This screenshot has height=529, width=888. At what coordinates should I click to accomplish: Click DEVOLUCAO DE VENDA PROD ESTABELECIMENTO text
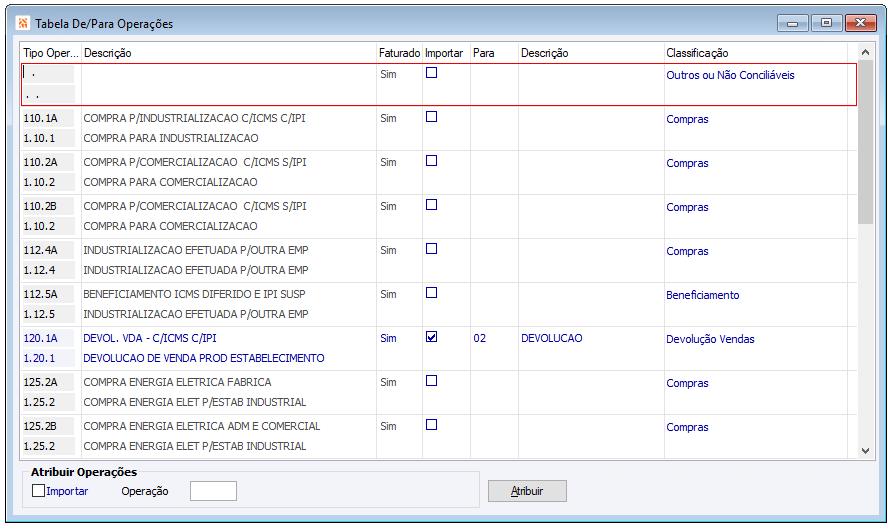(204, 358)
